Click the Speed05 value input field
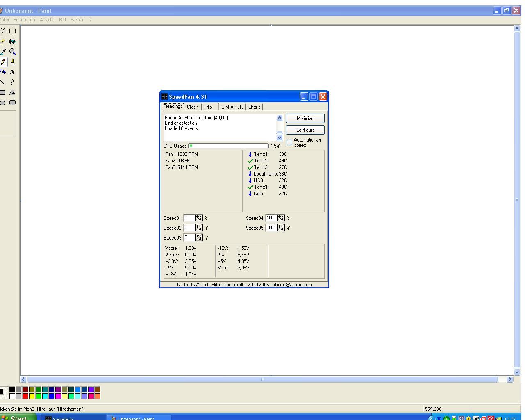The height and width of the screenshot is (420, 525). [x=271, y=228]
